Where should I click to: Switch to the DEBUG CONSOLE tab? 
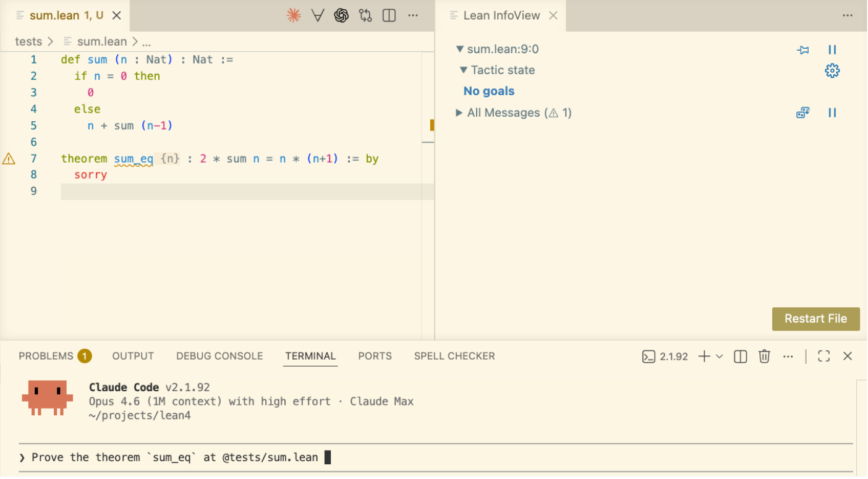pyautogui.click(x=219, y=356)
